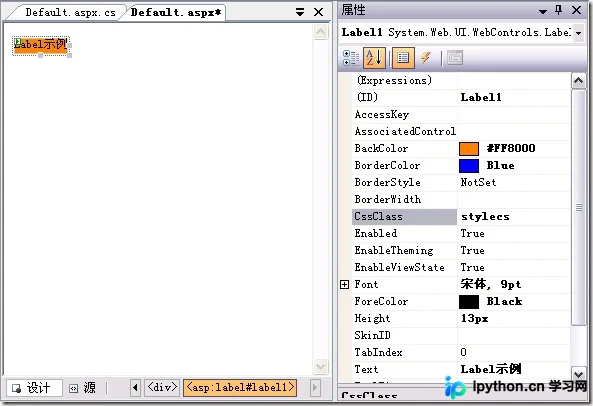Switch to Categorized view in Properties toolbar
This screenshot has height=406, width=593.
click(351, 58)
